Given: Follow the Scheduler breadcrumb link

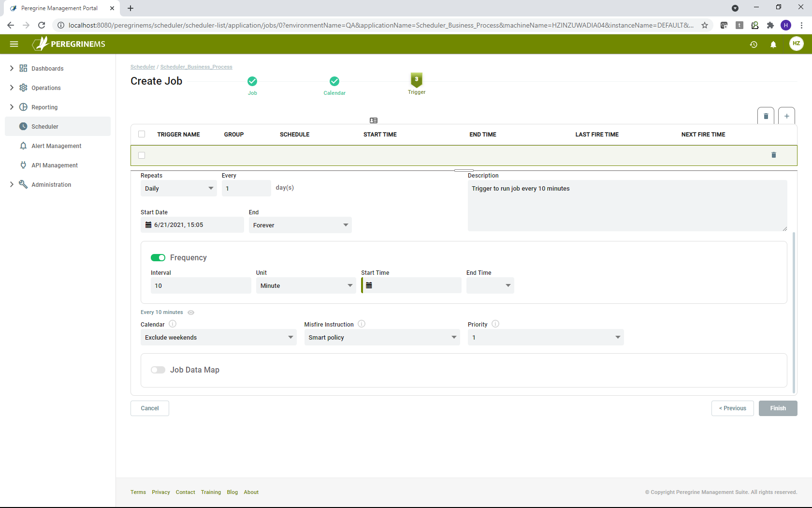Looking at the screenshot, I should pyautogui.click(x=143, y=67).
